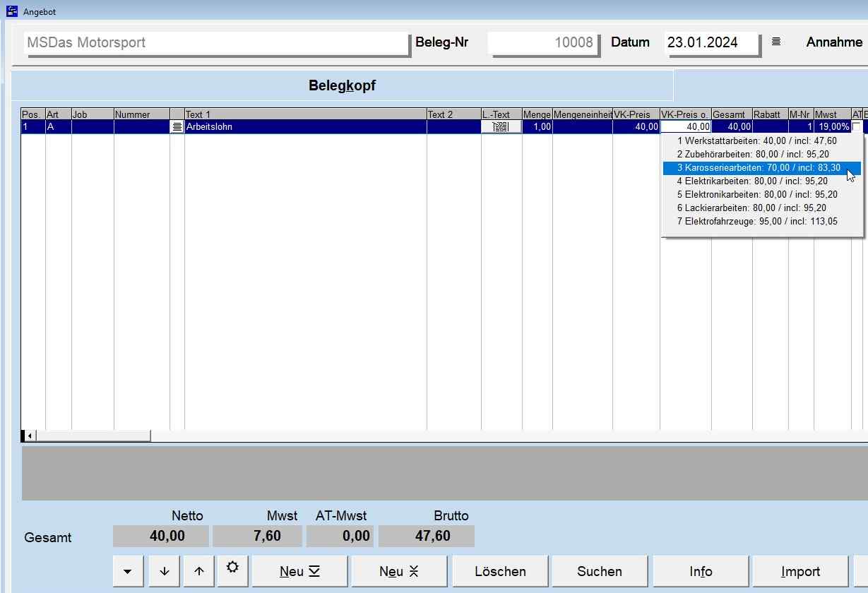The height and width of the screenshot is (593, 868).
Task: Click the Netto total value 40,00
Action: point(161,537)
